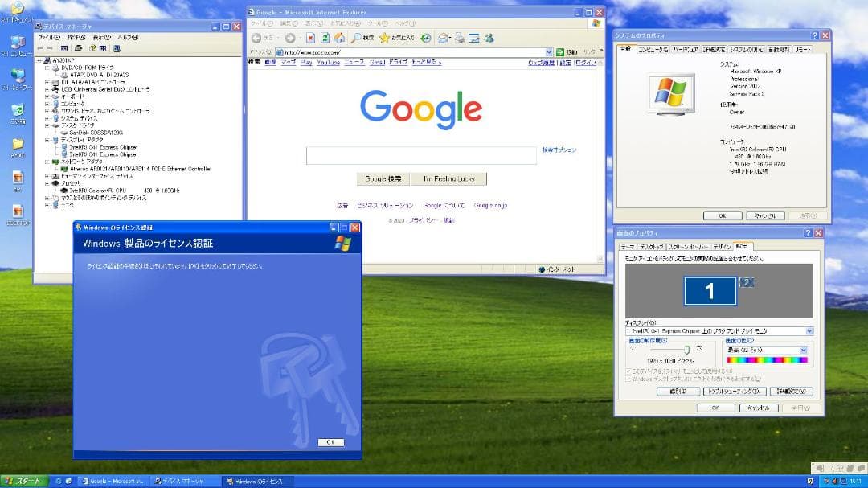Open the Search pane magnifier icon

coord(357,37)
